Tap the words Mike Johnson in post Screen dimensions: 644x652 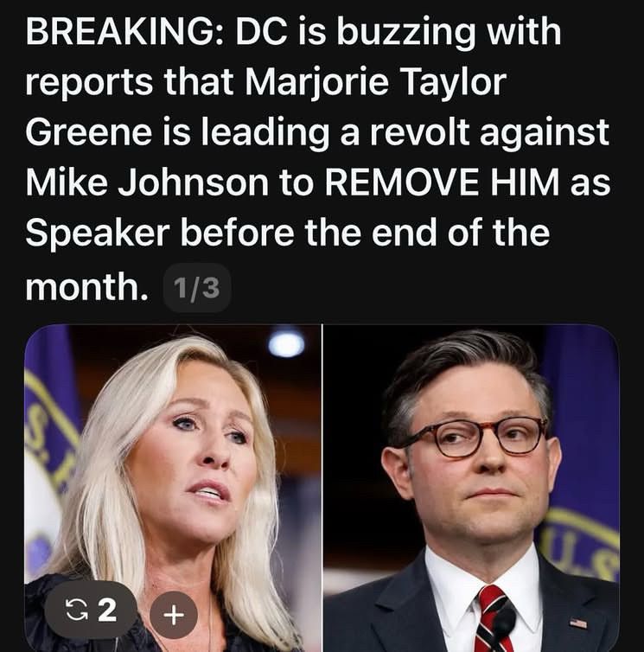pyautogui.click(x=147, y=182)
